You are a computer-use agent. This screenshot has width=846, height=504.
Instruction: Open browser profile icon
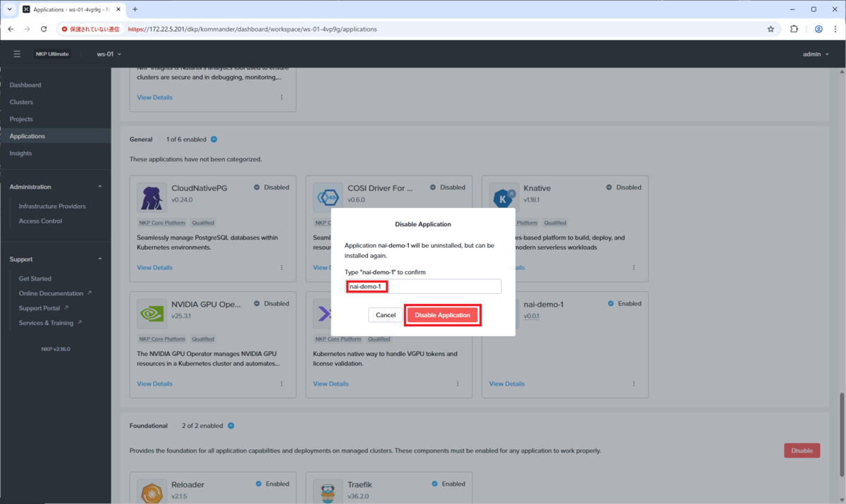[x=819, y=29]
